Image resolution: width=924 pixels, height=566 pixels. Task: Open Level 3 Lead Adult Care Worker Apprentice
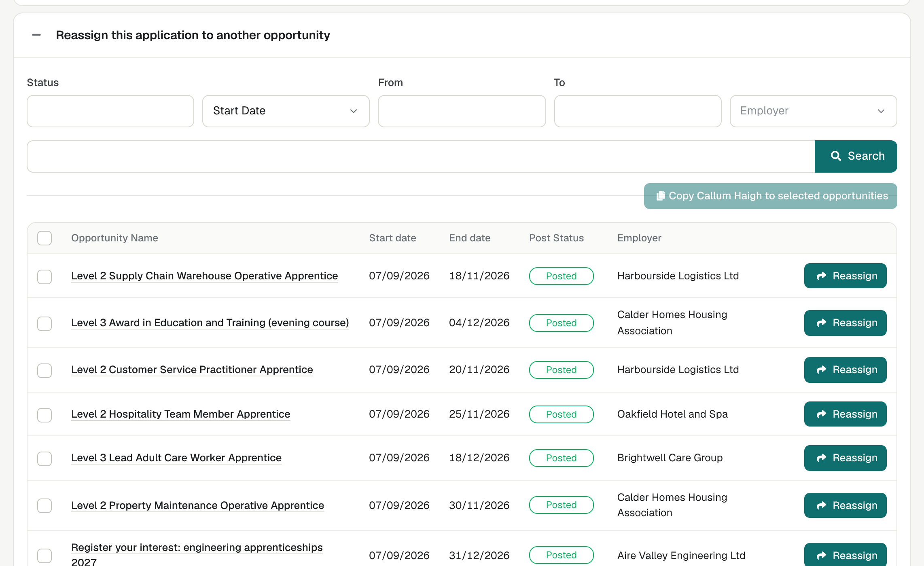(x=176, y=458)
